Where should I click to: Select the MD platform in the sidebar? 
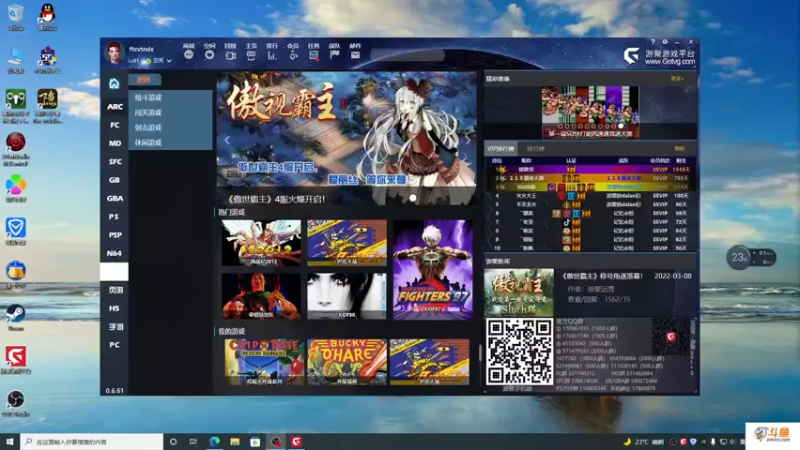(115, 143)
